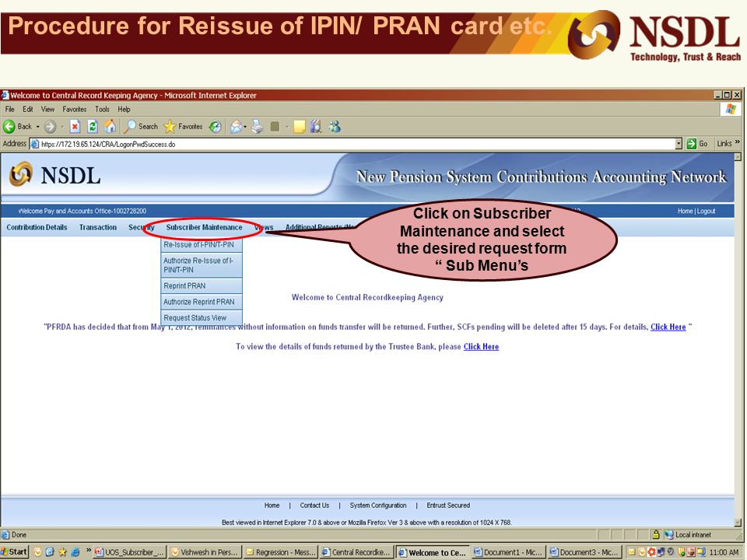Go to the Home page via house icon

tap(110, 127)
